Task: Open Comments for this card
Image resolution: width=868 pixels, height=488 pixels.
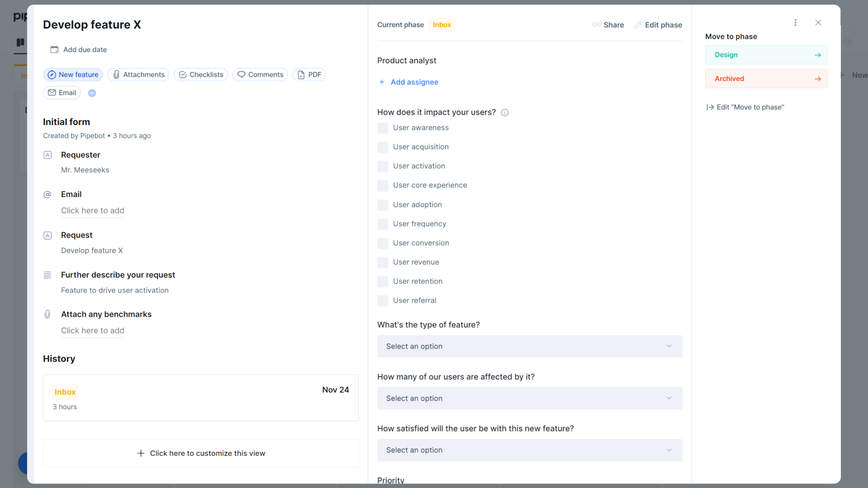Action: [260, 75]
